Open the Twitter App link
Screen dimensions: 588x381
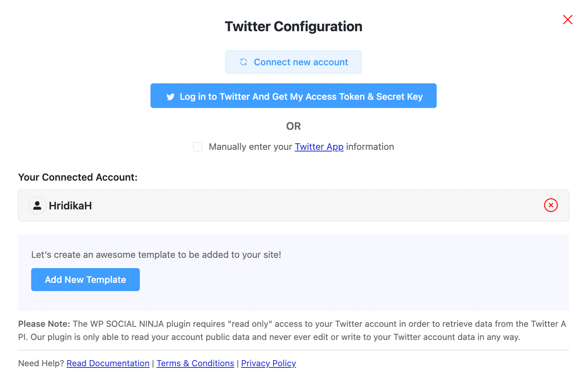pyautogui.click(x=319, y=147)
